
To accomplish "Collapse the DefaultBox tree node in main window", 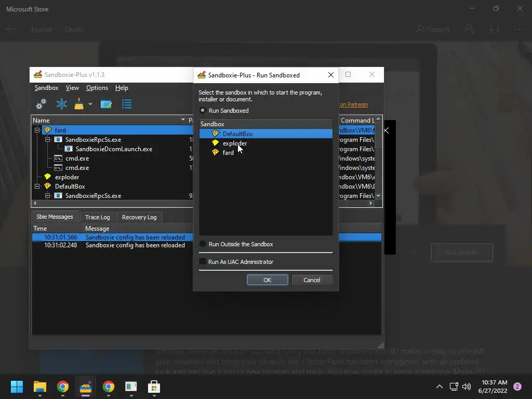I will (x=37, y=187).
